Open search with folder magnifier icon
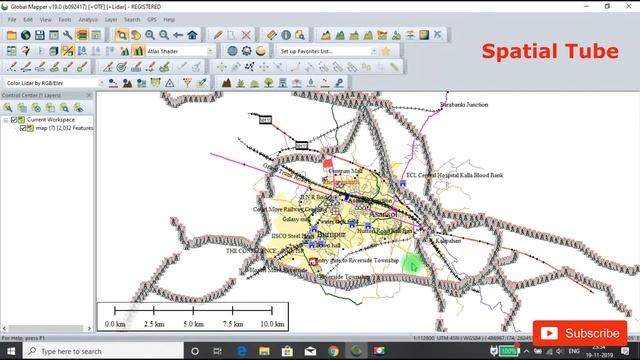640x360 pixels. 300,35
